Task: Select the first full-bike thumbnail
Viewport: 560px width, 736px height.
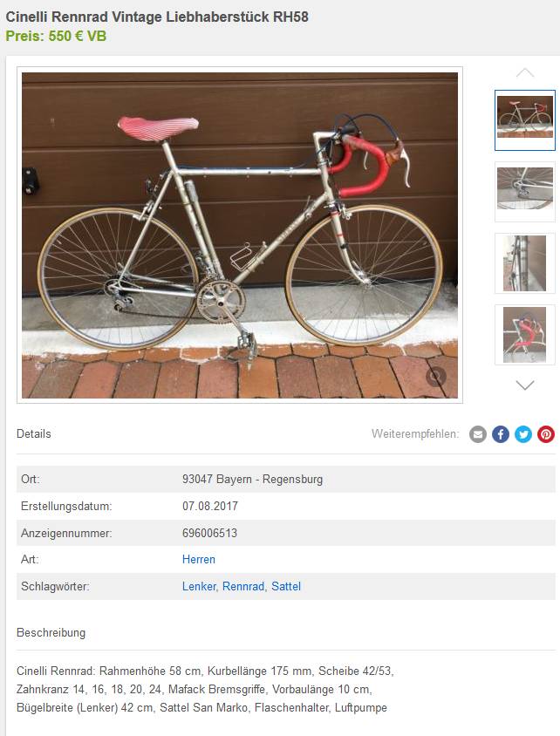Action: [525, 120]
